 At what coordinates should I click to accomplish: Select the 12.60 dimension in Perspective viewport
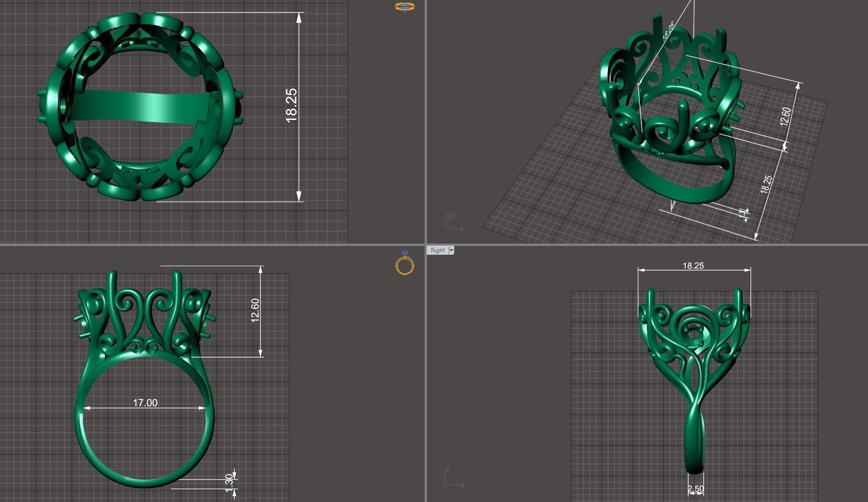785,116
